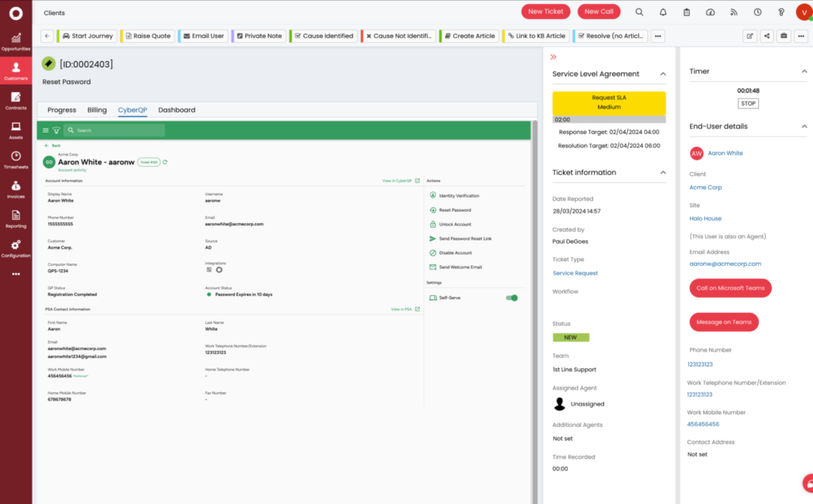Click the New Ticket button
The height and width of the screenshot is (504, 813).
point(545,12)
